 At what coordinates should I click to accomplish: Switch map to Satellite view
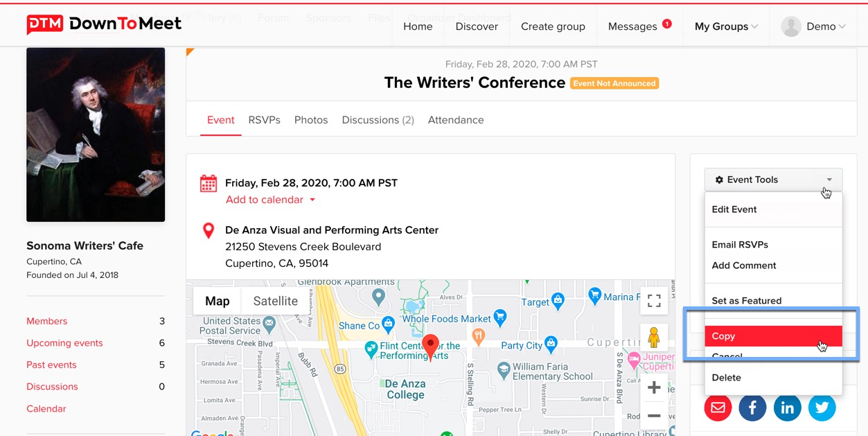click(x=275, y=301)
